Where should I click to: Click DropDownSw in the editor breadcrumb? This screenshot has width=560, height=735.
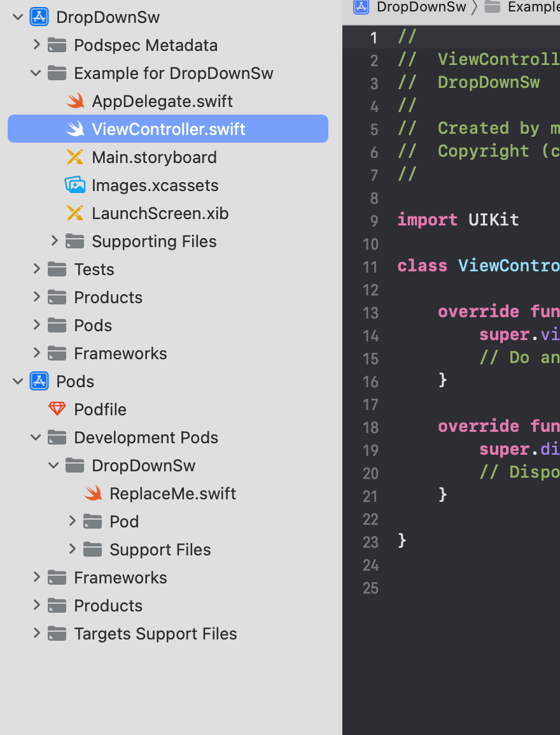click(x=421, y=7)
